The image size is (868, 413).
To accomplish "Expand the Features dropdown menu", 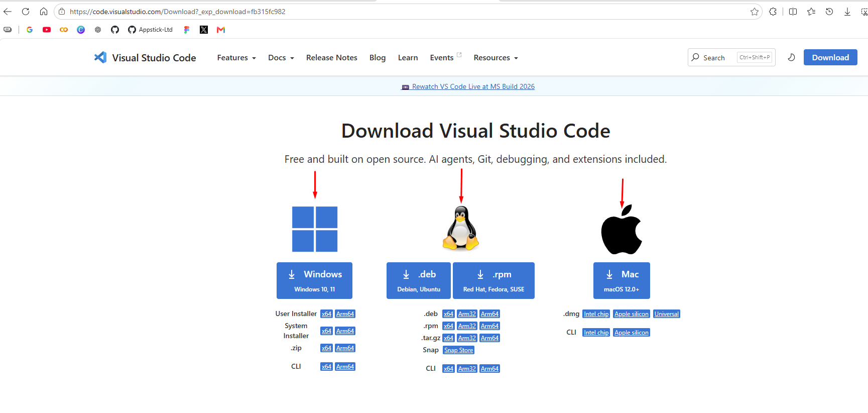I will (236, 58).
